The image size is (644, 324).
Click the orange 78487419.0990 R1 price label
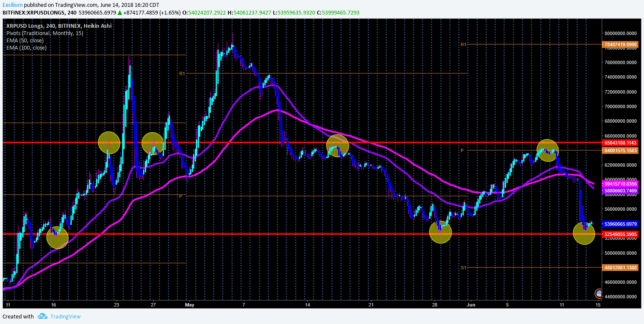621,44
